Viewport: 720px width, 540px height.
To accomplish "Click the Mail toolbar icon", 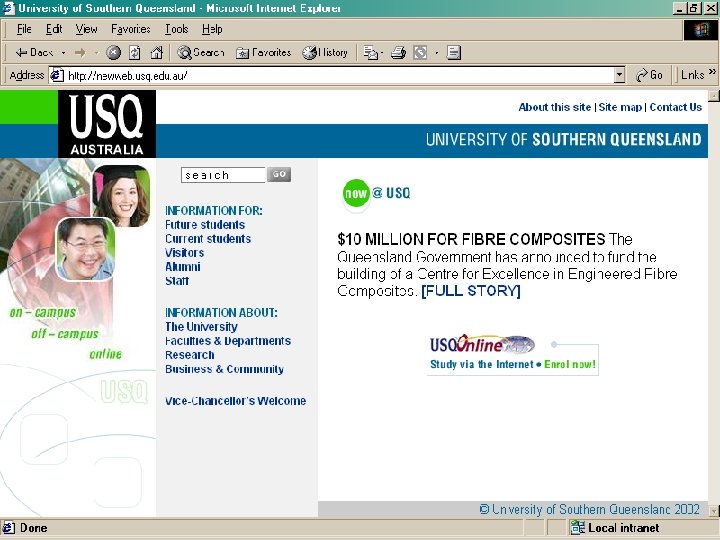I will tap(370, 53).
